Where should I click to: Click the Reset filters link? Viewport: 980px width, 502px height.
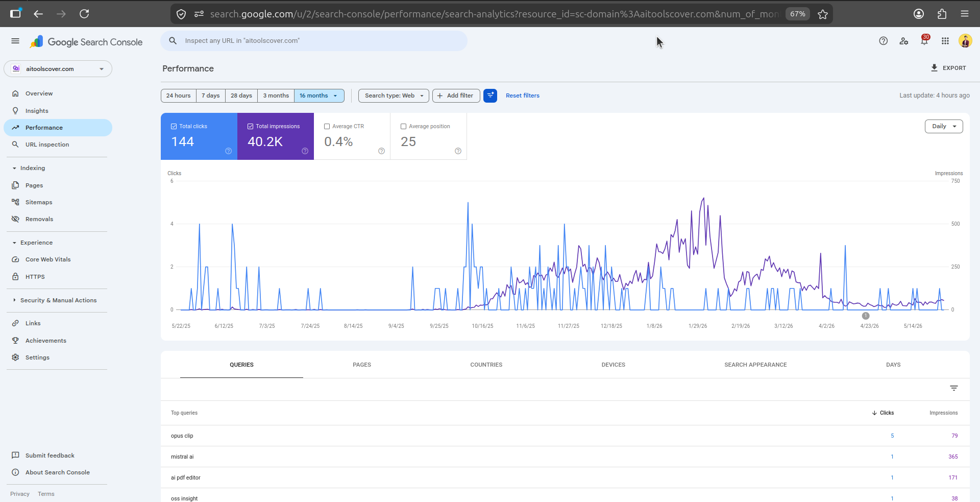click(x=523, y=95)
